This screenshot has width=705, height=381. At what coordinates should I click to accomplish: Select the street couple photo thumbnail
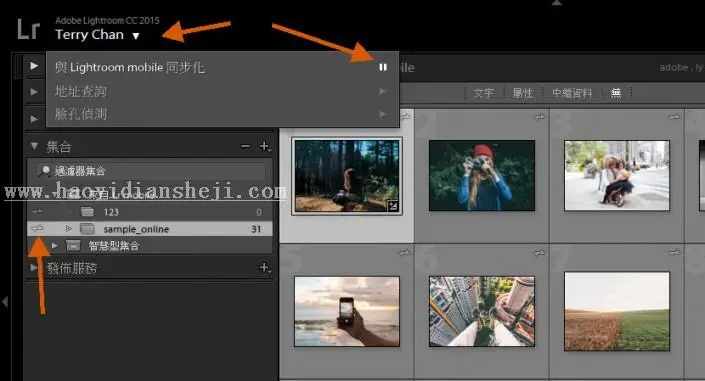pyautogui.click(x=617, y=175)
